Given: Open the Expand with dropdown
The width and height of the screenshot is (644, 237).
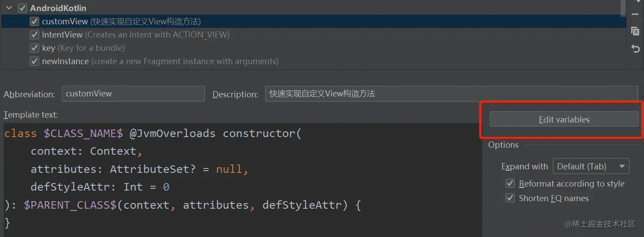Looking at the screenshot, I should pyautogui.click(x=591, y=166).
